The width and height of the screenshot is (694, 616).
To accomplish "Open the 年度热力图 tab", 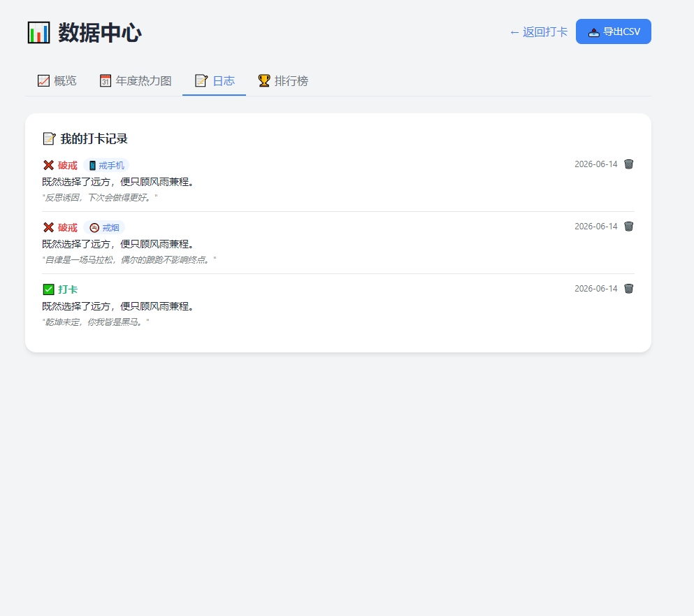I will pyautogui.click(x=135, y=81).
